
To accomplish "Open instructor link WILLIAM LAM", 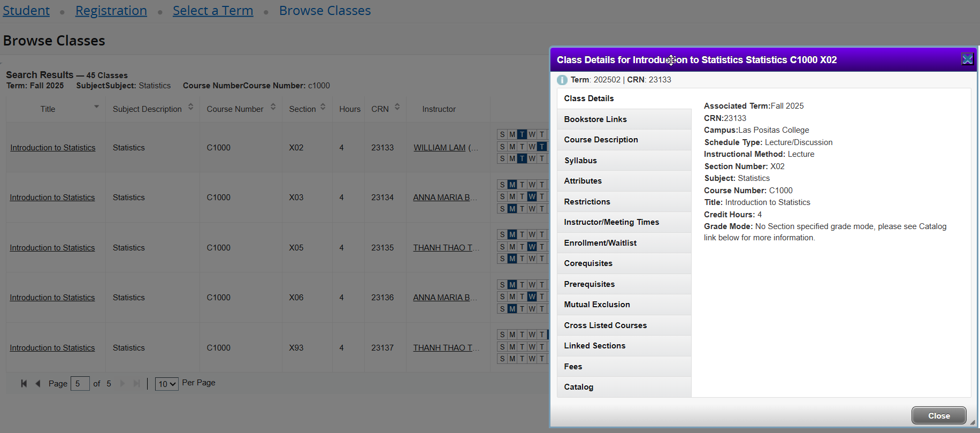I will point(439,148).
